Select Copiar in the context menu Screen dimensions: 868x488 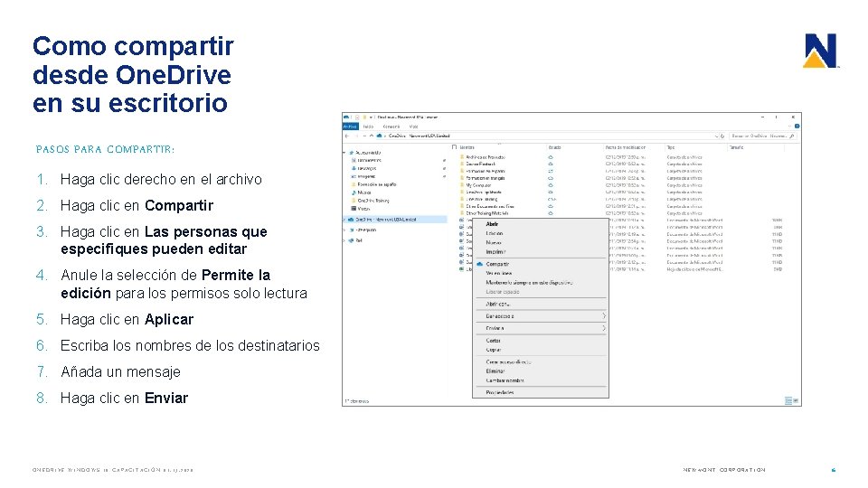[x=494, y=350]
